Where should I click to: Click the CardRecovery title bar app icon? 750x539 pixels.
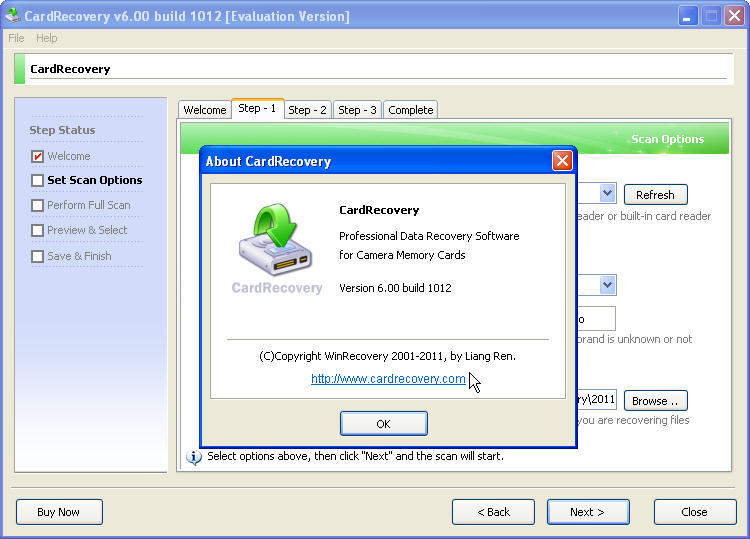click(12, 15)
